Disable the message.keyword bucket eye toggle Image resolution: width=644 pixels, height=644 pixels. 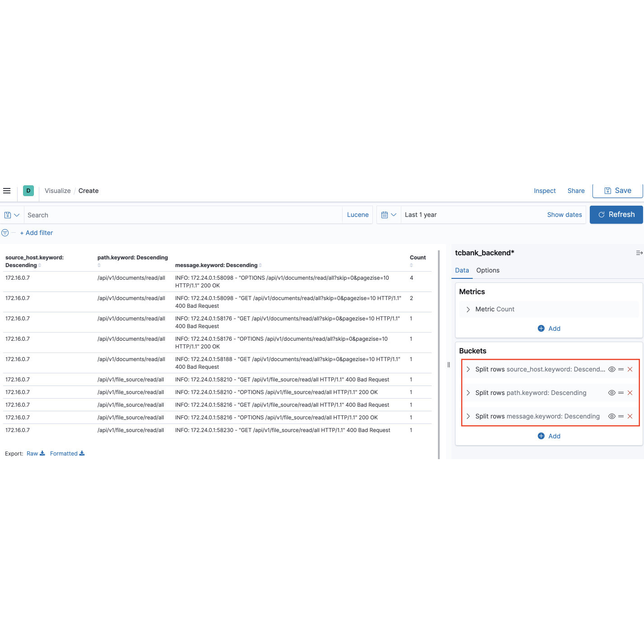click(612, 416)
